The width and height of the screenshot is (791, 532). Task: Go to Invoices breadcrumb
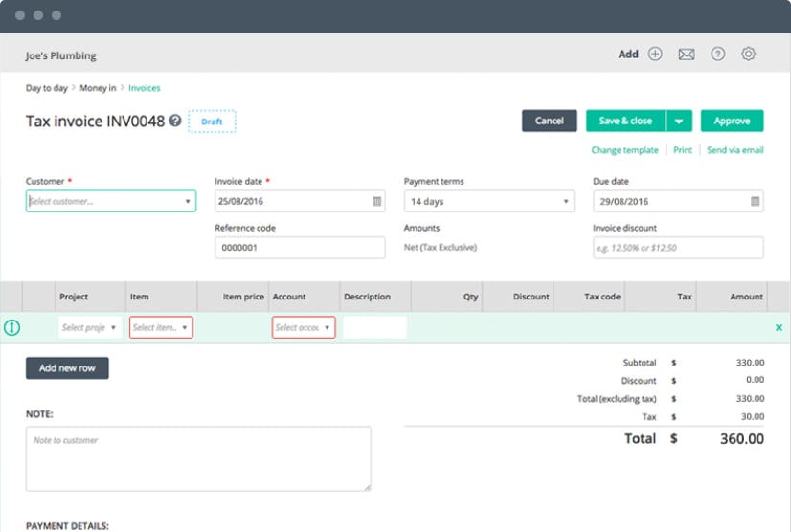pos(145,88)
